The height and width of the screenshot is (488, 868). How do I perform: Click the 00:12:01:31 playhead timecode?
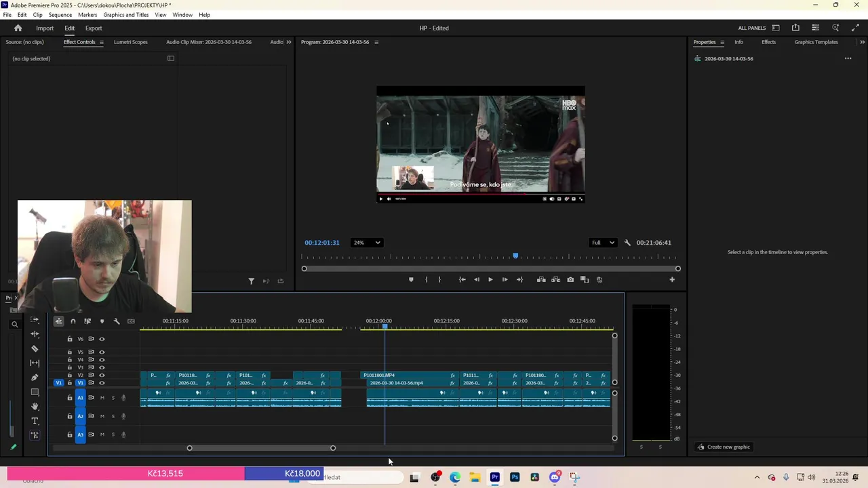click(321, 243)
